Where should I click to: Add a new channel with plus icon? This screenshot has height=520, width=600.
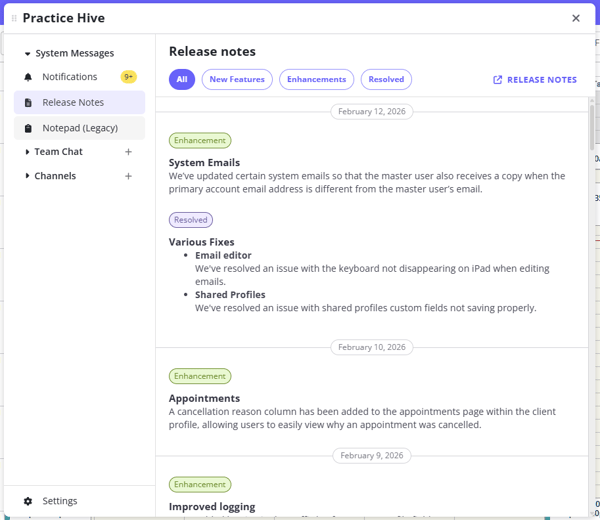pos(128,176)
